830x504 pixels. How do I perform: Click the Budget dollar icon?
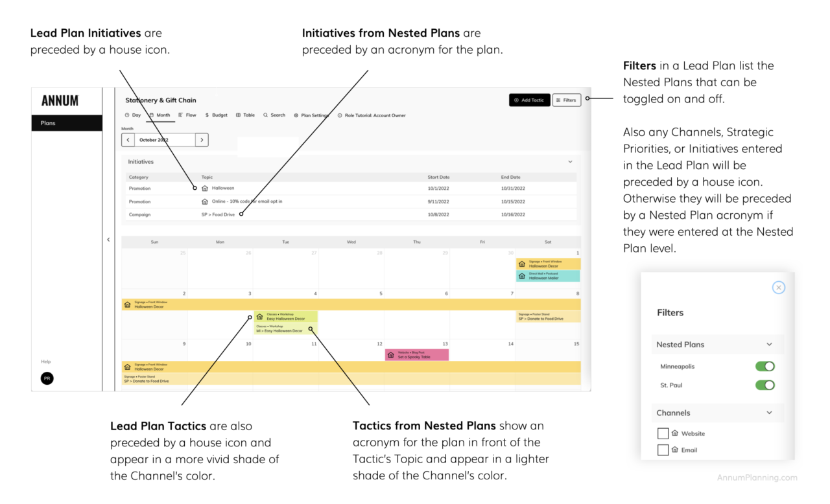[x=207, y=115]
